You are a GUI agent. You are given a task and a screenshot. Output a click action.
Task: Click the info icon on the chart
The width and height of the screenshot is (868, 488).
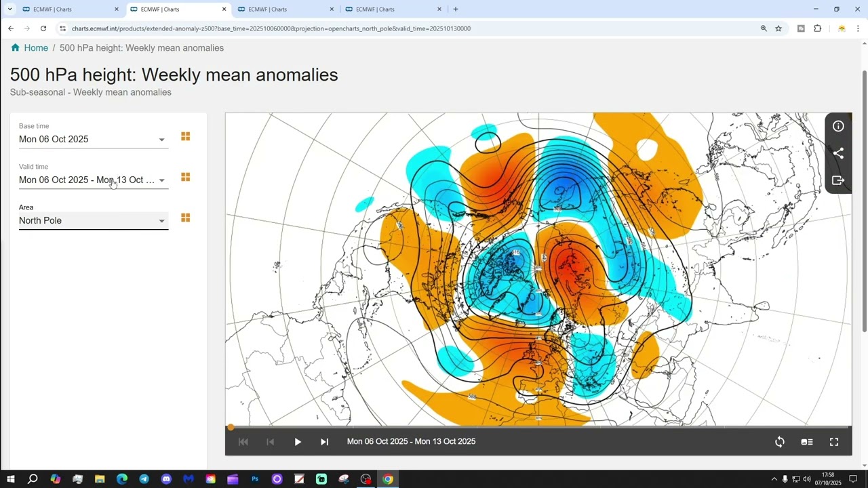(x=838, y=126)
